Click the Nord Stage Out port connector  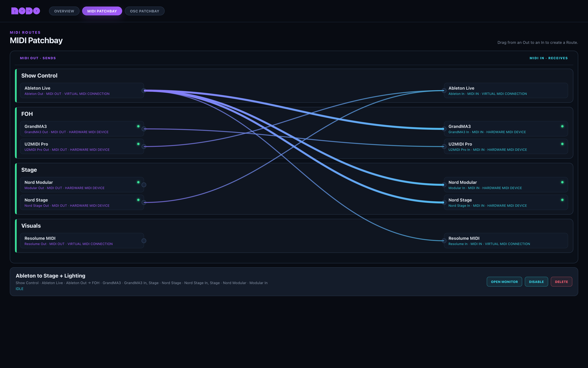(144, 202)
